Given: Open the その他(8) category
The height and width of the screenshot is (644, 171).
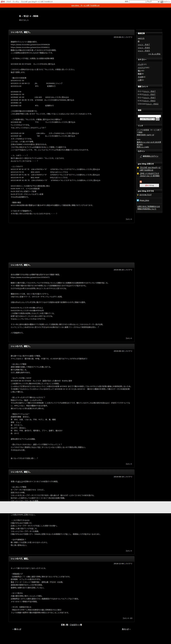Looking at the screenshot, I should coord(140,77).
